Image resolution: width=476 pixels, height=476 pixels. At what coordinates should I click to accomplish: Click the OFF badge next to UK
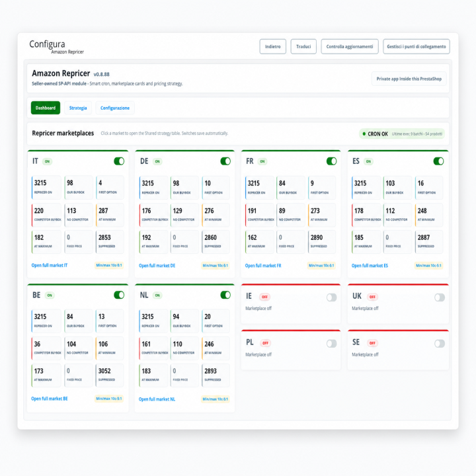[372, 297]
